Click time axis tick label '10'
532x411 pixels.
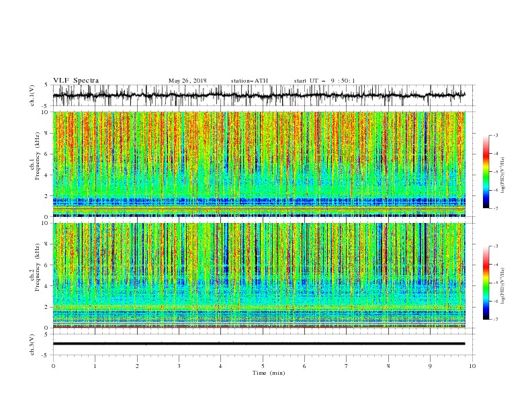(x=472, y=366)
